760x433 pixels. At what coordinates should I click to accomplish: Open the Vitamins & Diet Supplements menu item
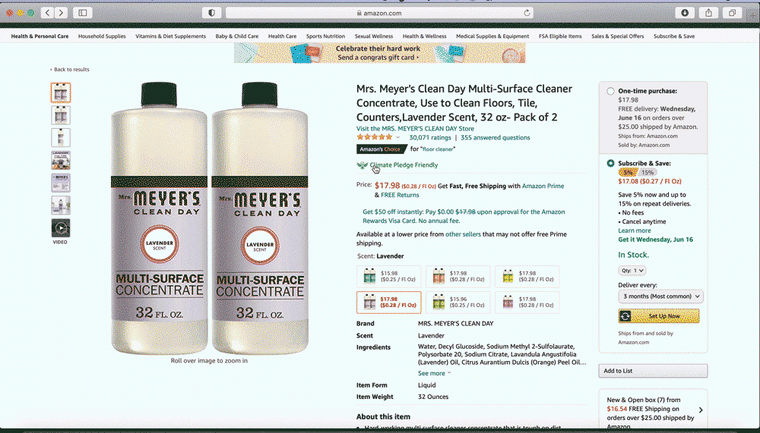point(171,36)
